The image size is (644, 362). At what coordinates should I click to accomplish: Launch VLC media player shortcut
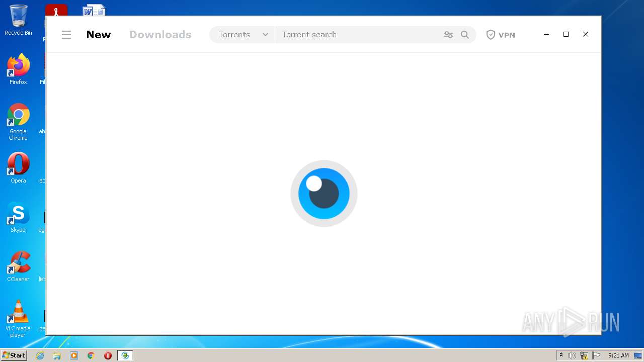tap(18, 319)
